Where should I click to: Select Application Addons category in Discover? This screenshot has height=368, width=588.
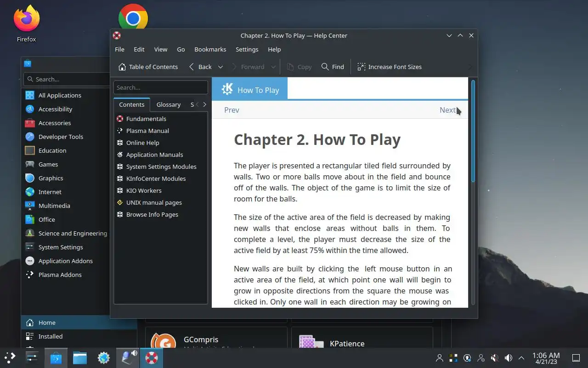click(x=65, y=261)
